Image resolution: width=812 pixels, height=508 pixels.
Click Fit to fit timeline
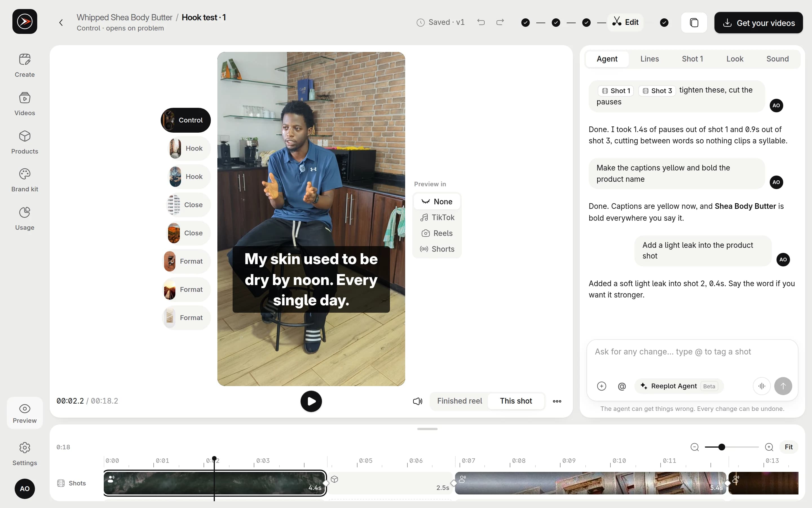789,447
